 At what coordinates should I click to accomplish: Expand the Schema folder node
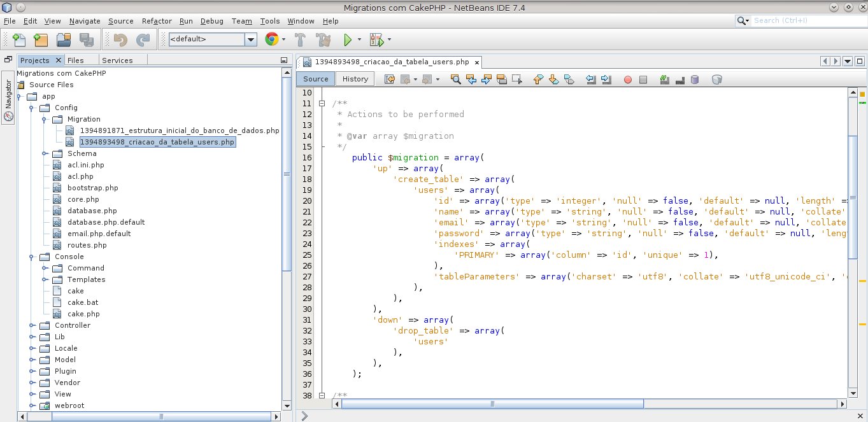pyautogui.click(x=45, y=153)
